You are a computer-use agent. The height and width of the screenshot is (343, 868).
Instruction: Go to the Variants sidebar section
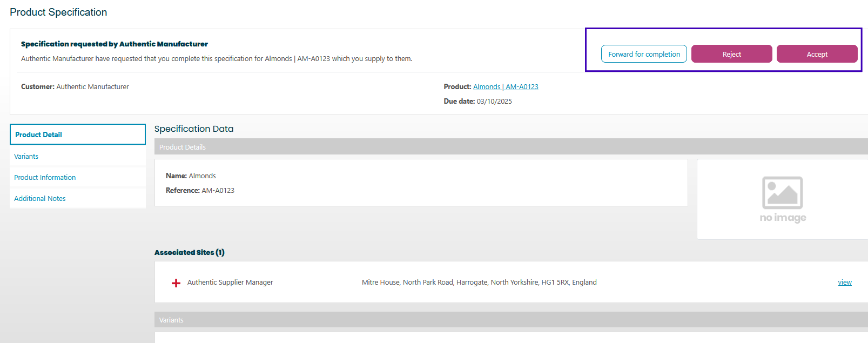pos(26,157)
